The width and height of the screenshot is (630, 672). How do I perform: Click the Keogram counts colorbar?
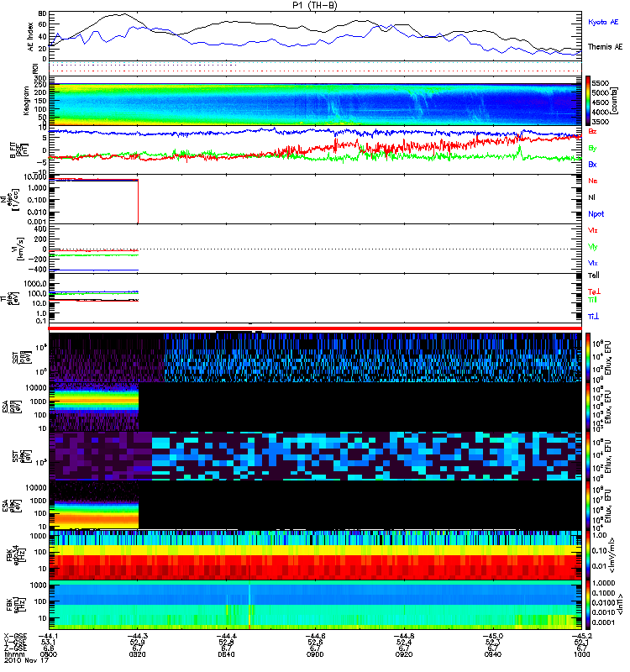588,101
